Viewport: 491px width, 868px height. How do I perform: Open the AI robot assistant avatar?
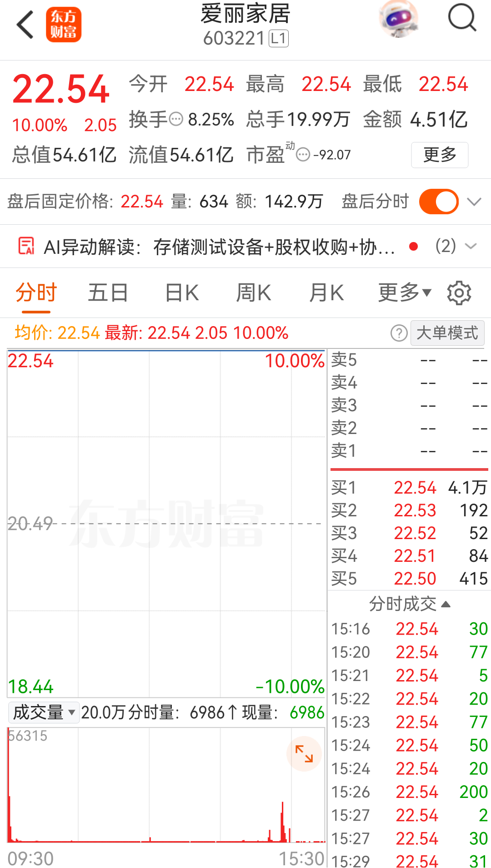coord(399,19)
